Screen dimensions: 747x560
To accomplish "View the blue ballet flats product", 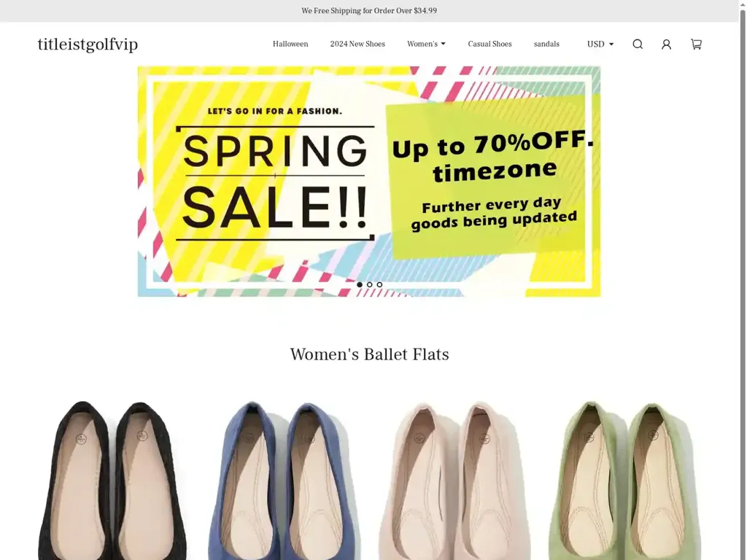I will point(285,480).
